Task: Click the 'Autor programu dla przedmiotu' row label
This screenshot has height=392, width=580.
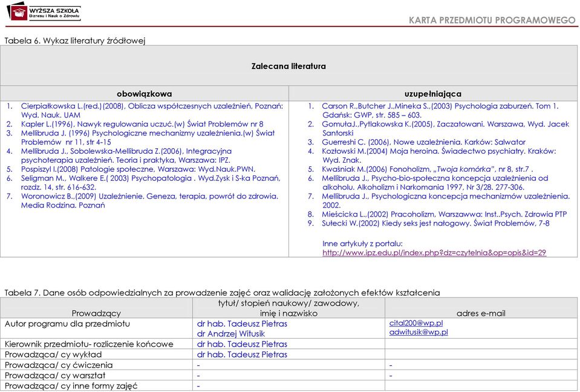Action: coord(67,324)
